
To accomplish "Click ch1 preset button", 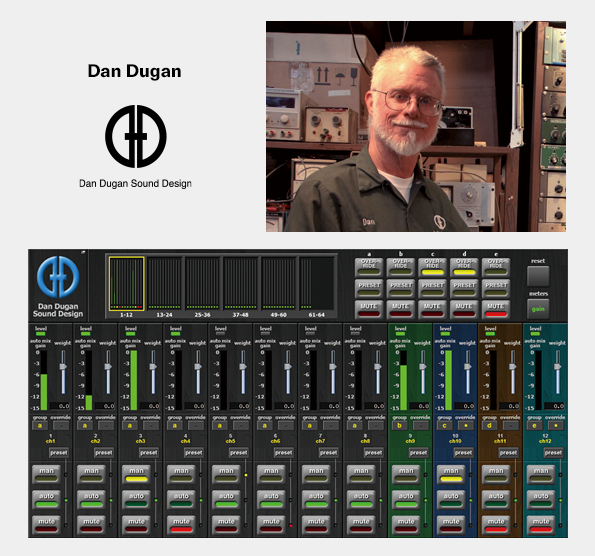I will point(59,452).
